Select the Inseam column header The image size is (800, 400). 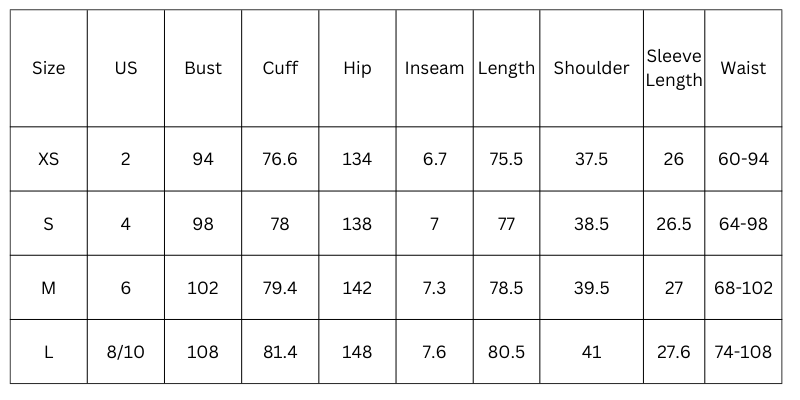pos(434,68)
